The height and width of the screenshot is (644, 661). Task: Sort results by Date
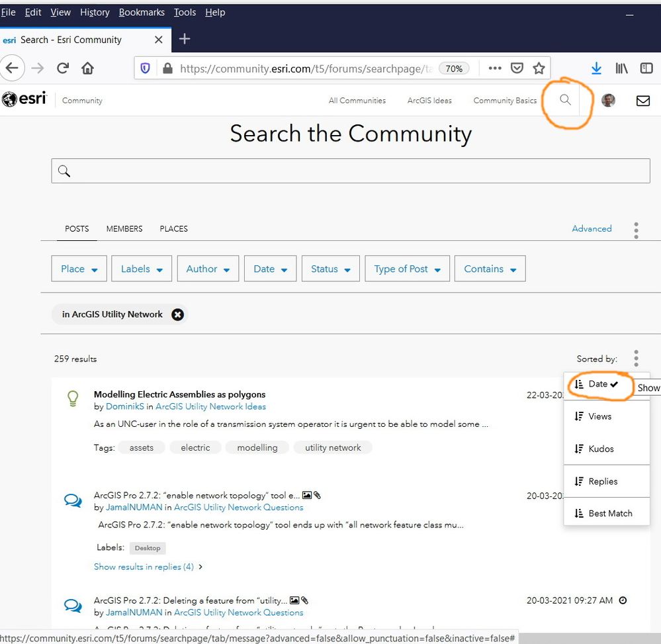coord(597,384)
